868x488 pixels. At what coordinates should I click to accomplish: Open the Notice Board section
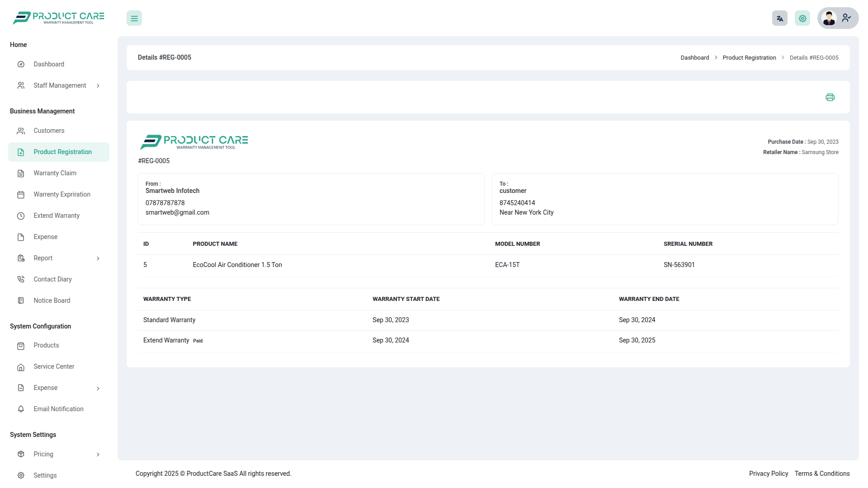pyautogui.click(x=52, y=300)
